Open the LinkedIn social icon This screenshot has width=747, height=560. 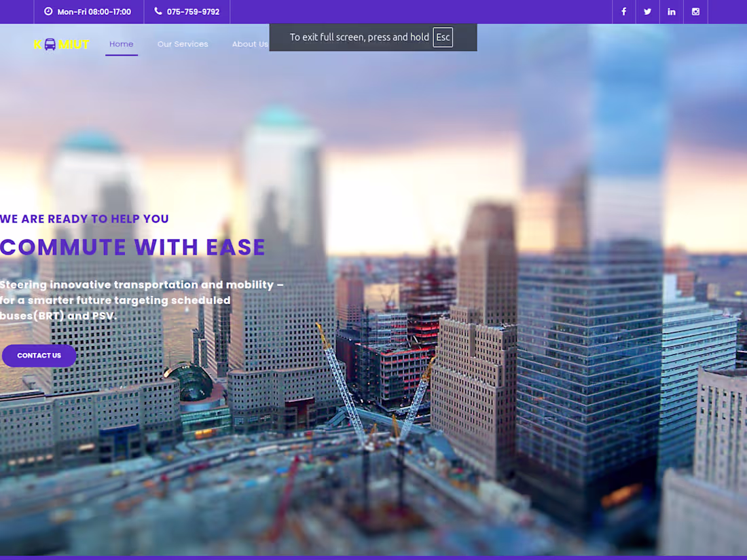pos(671,12)
